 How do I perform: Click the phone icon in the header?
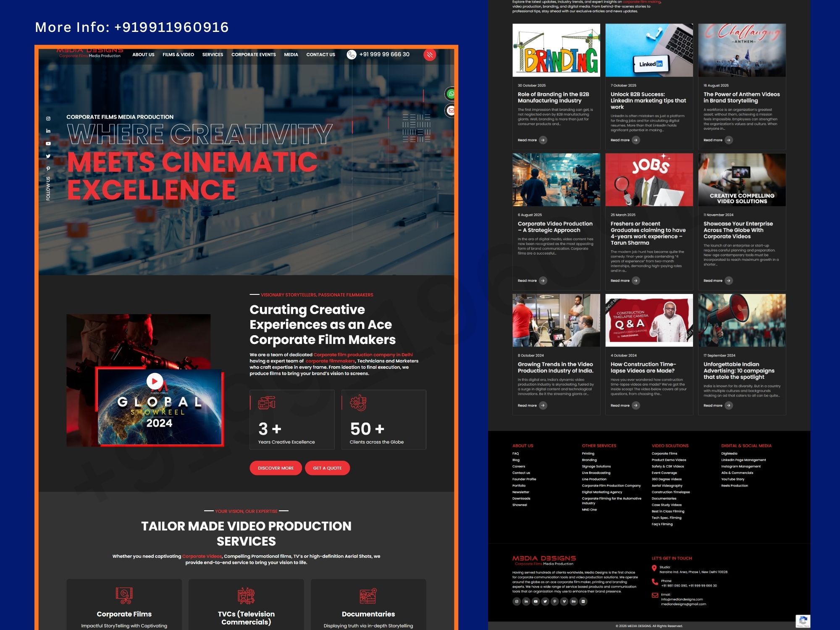[x=351, y=55]
